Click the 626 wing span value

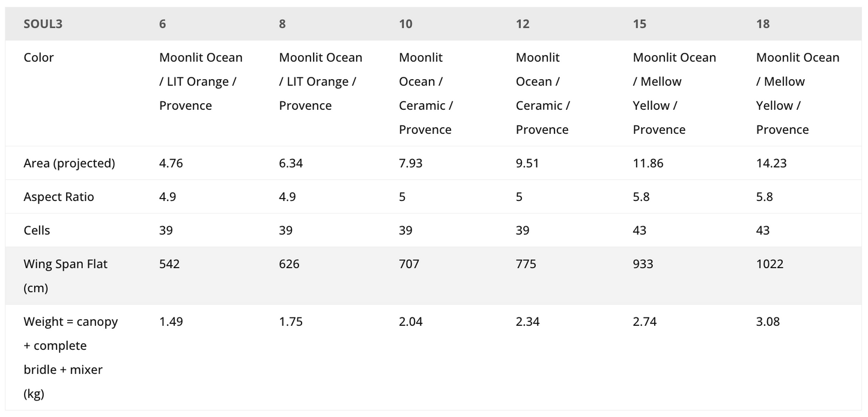coord(289,264)
